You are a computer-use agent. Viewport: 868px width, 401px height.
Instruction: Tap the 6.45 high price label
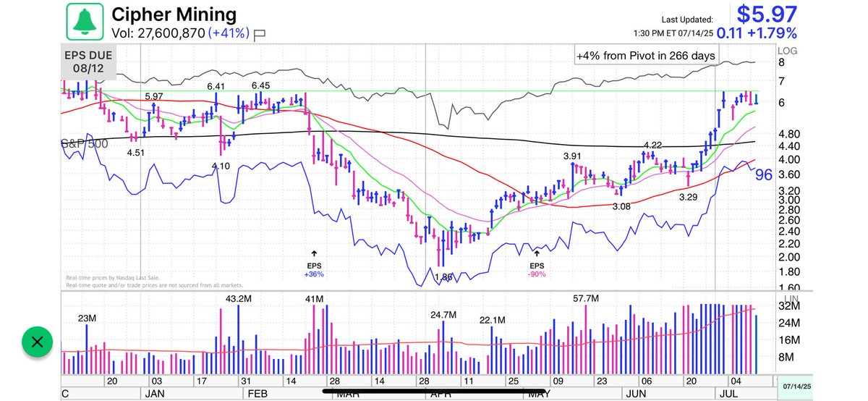pos(260,85)
